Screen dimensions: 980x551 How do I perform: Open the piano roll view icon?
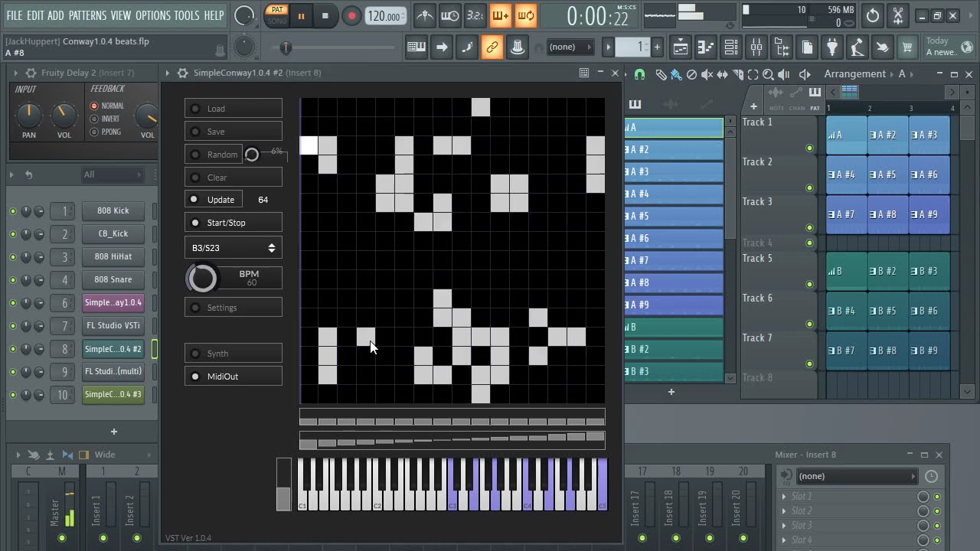click(706, 47)
